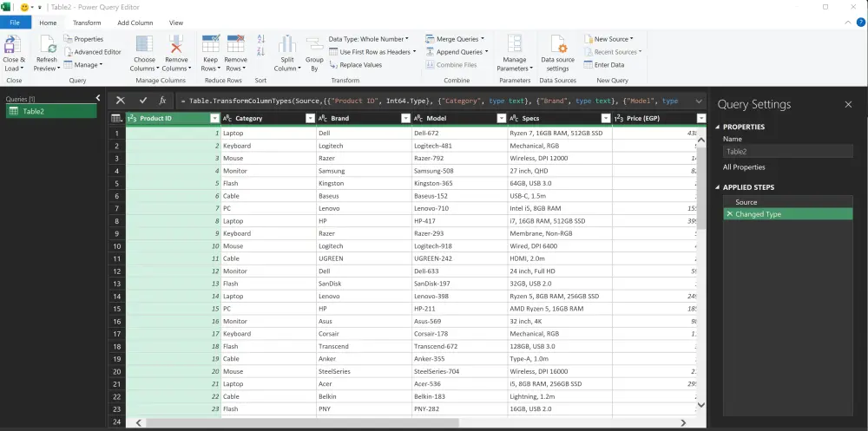Open the Advanced Editor
The image size is (868, 431).
[x=93, y=51]
